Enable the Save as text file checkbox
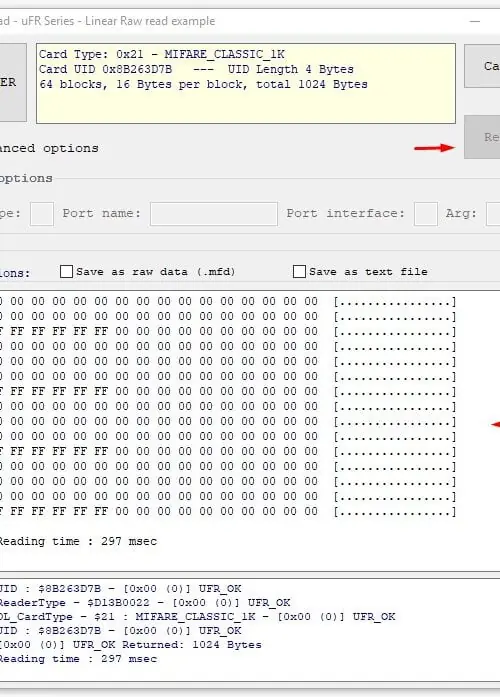Screen dimensions: 500x697 coord(299,271)
